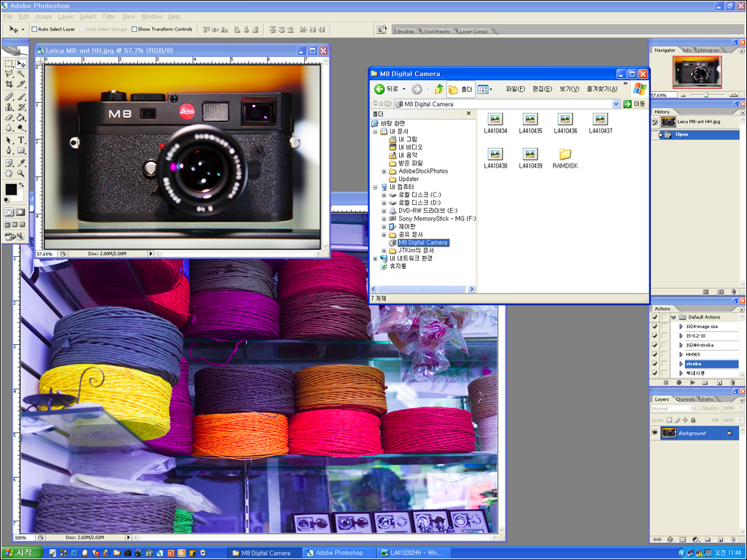
Task: Select the Clone Stamp tool
Action: click(9, 107)
